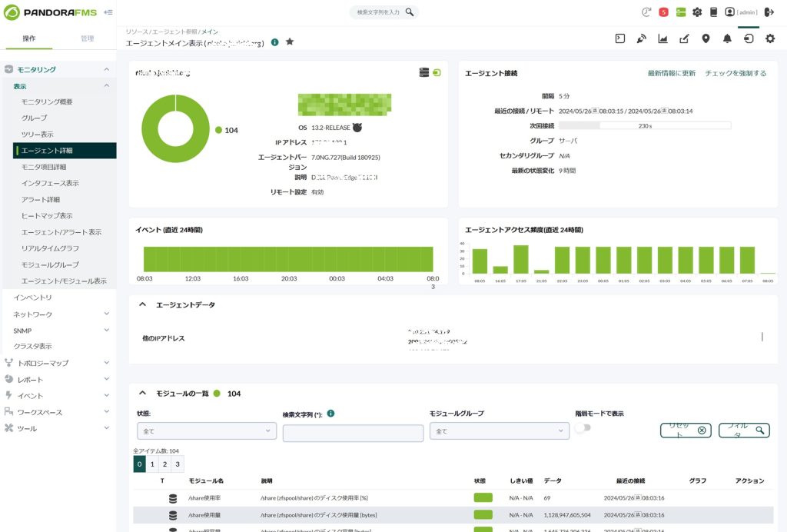This screenshot has height=532, width=787.
Task: Click the external edit icon in agent toolbar
Action: tap(684, 38)
